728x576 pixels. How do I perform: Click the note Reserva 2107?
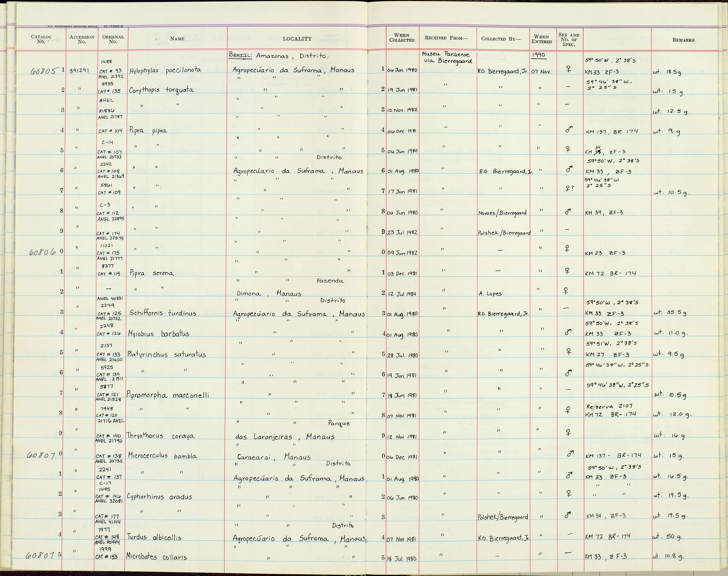coord(609,406)
